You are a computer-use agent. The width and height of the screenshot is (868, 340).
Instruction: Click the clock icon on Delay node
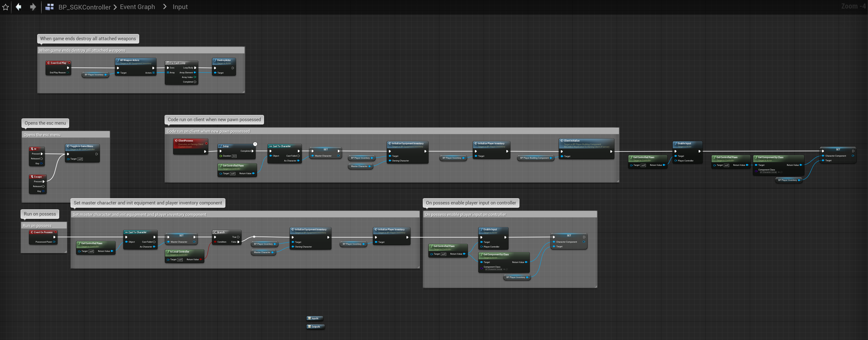pyautogui.click(x=255, y=144)
